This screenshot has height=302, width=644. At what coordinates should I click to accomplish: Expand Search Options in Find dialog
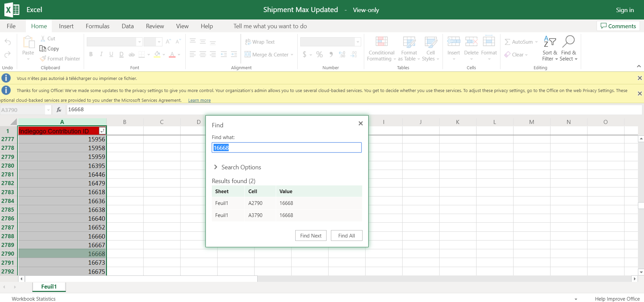tap(237, 167)
